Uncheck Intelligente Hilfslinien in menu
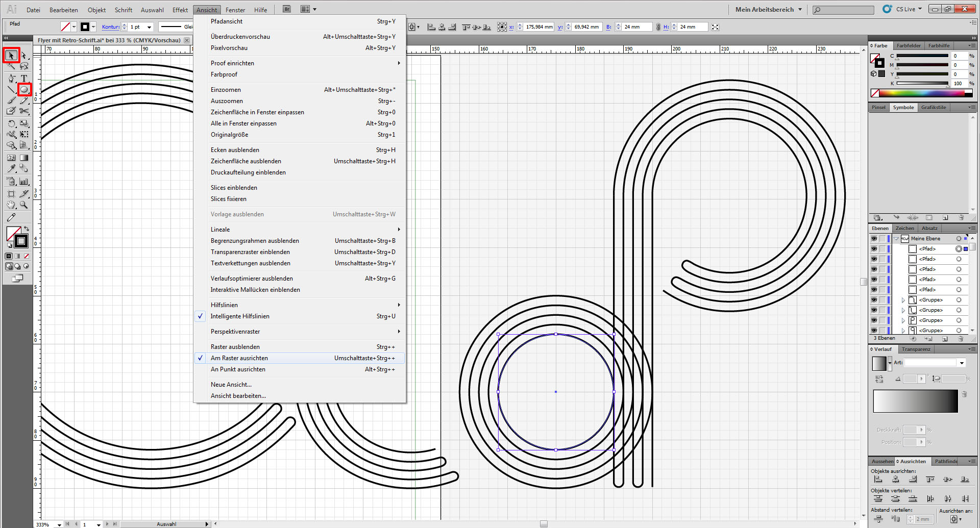The width and height of the screenshot is (980, 528). [240, 316]
